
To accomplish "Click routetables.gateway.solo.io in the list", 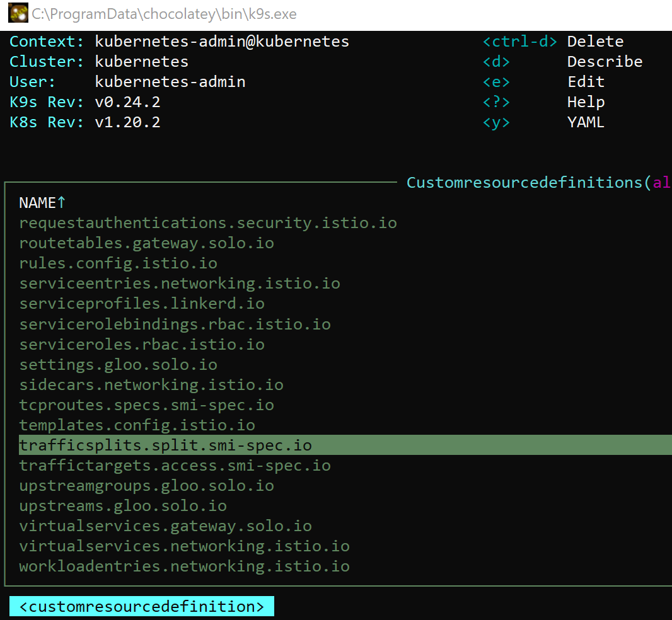I will click(146, 243).
